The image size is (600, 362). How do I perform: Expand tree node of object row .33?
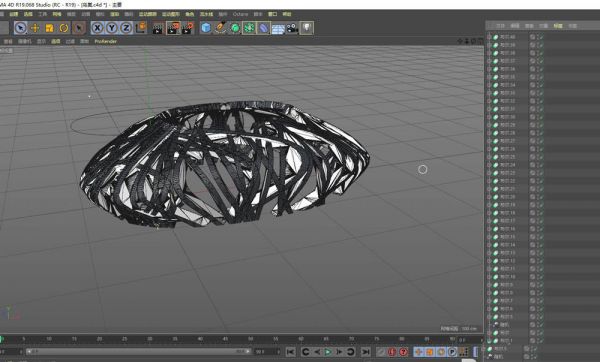[489, 93]
